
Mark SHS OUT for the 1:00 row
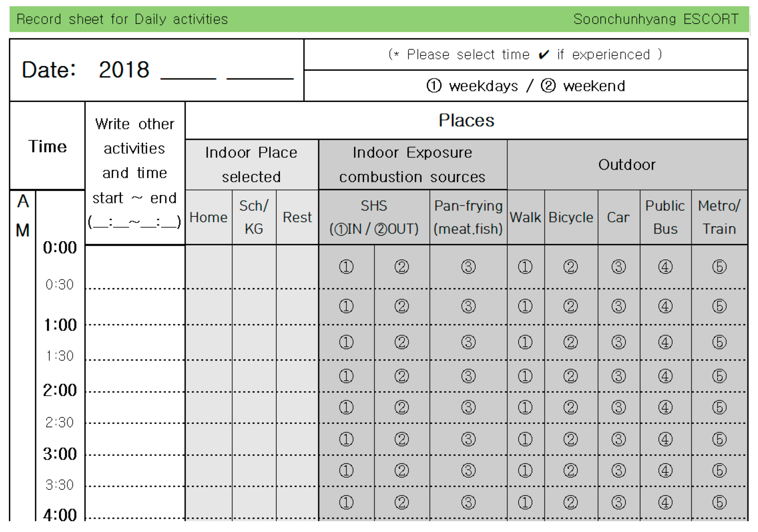point(401,342)
